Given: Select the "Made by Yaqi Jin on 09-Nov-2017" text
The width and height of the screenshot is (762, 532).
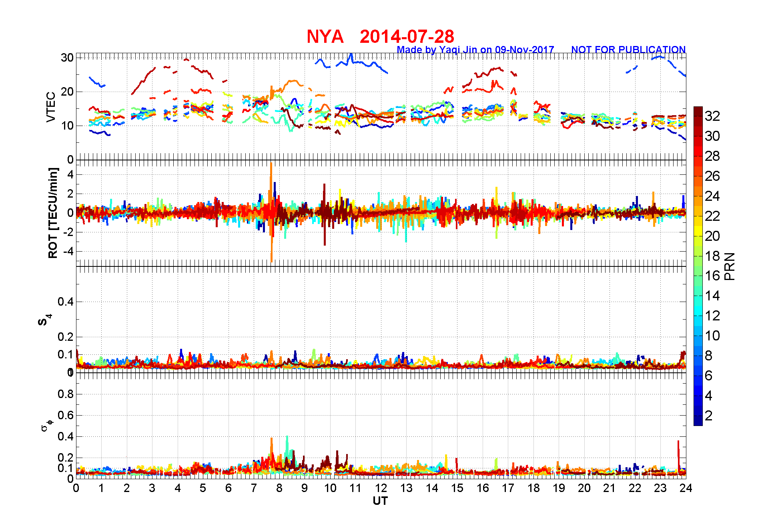Looking at the screenshot, I should click(475, 50).
